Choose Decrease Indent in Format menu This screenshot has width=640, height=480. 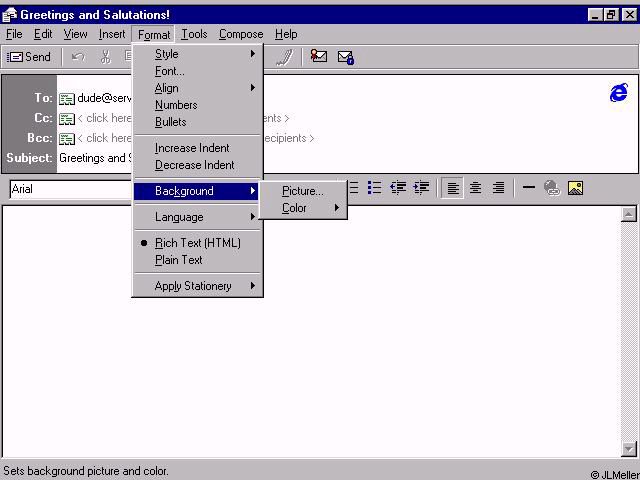click(198, 165)
